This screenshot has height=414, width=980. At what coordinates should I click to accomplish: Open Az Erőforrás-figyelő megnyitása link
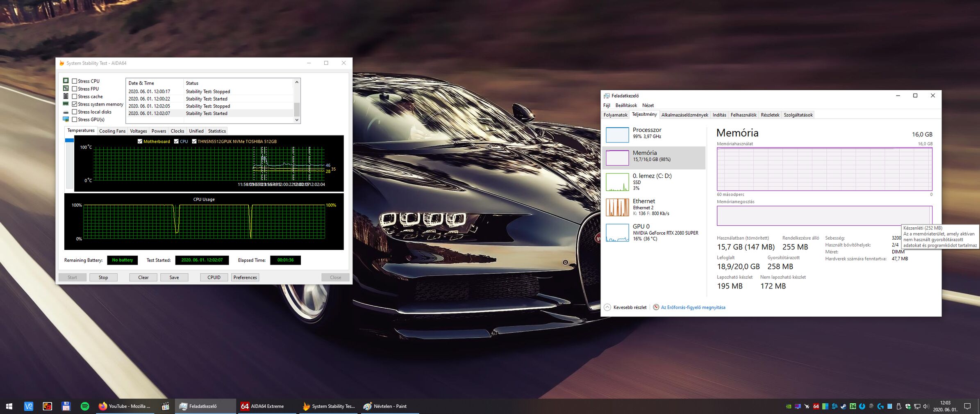[x=693, y=307]
